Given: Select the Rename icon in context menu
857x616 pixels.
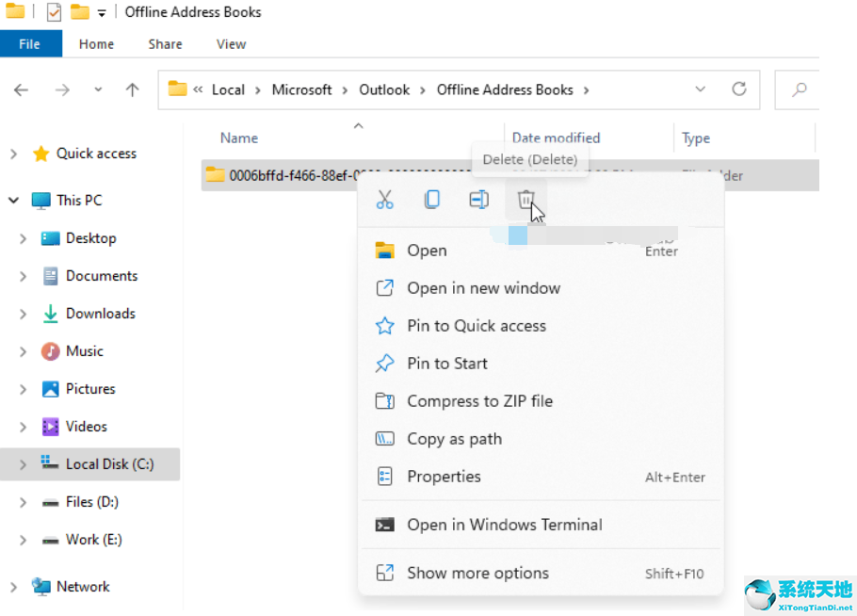Looking at the screenshot, I should 478,200.
